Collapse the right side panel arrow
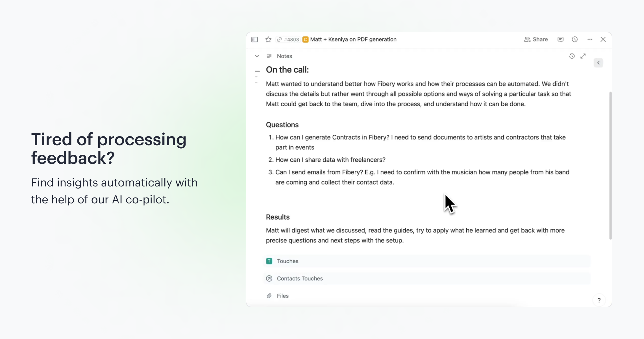The image size is (644, 339). (598, 63)
